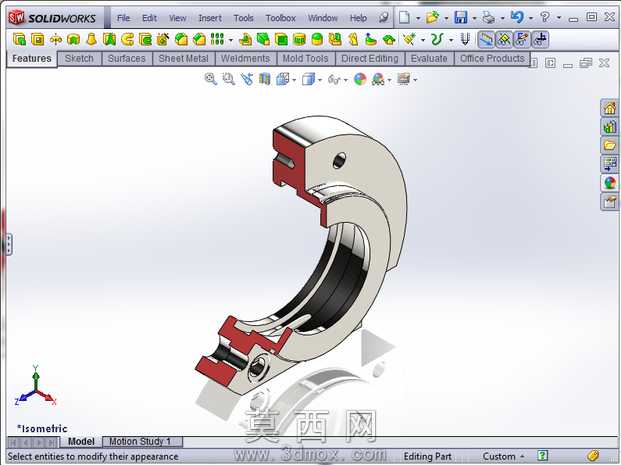Switch to the Direct Editing tab

coord(370,59)
